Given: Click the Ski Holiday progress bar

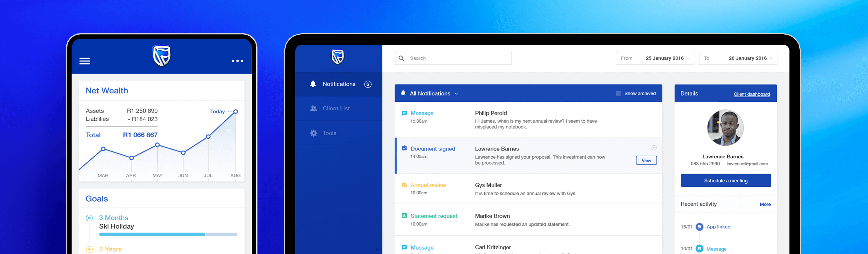Looking at the screenshot, I should click(168, 234).
